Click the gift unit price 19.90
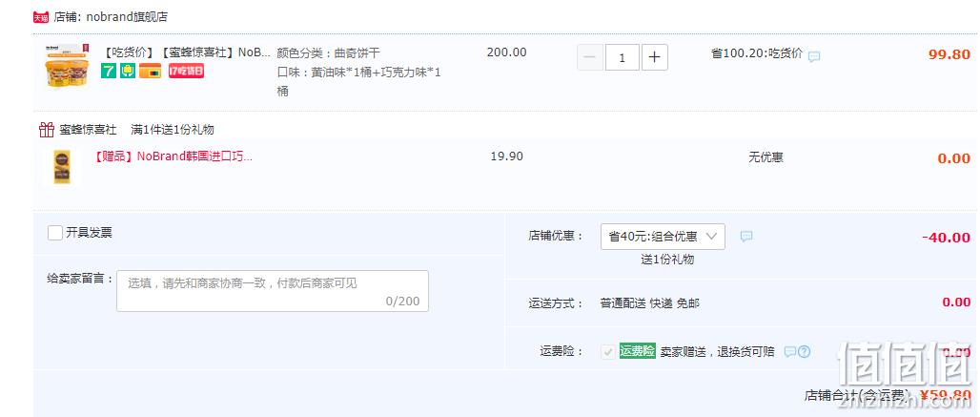980x417 pixels. [507, 156]
